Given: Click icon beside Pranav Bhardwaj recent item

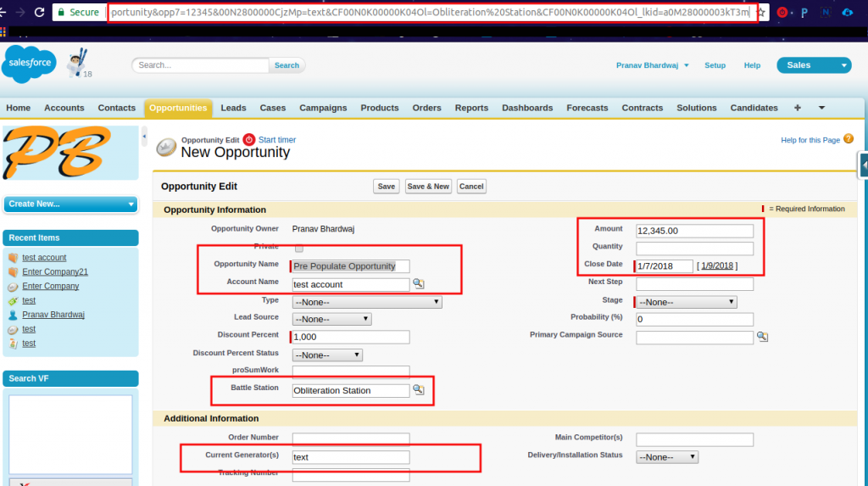Looking at the screenshot, I should (x=14, y=315).
